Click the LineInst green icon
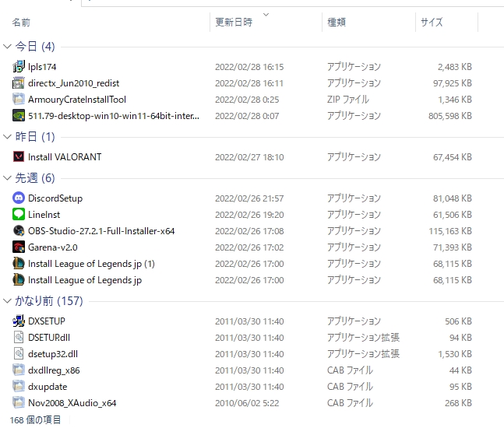Viewport: 504px width, 428px height. 19,215
